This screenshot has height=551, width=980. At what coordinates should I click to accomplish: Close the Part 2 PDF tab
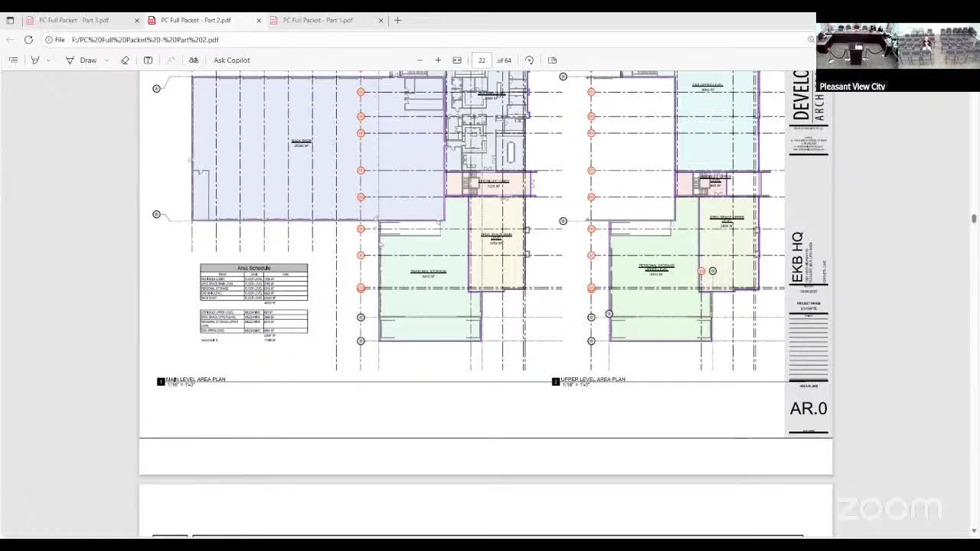(259, 20)
